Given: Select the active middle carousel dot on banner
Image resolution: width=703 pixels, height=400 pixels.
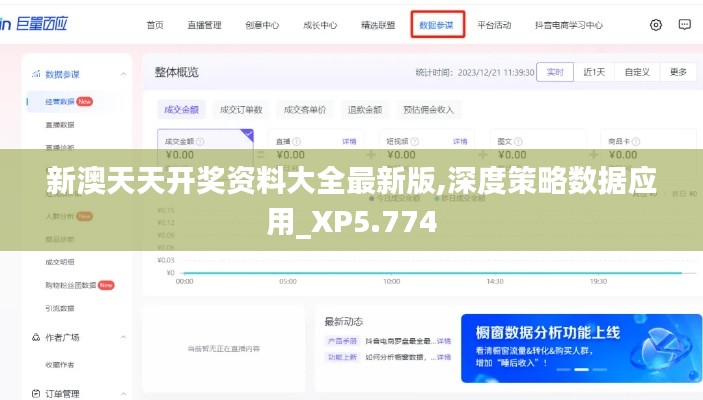Looking at the screenshot, I should (x=581, y=370).
